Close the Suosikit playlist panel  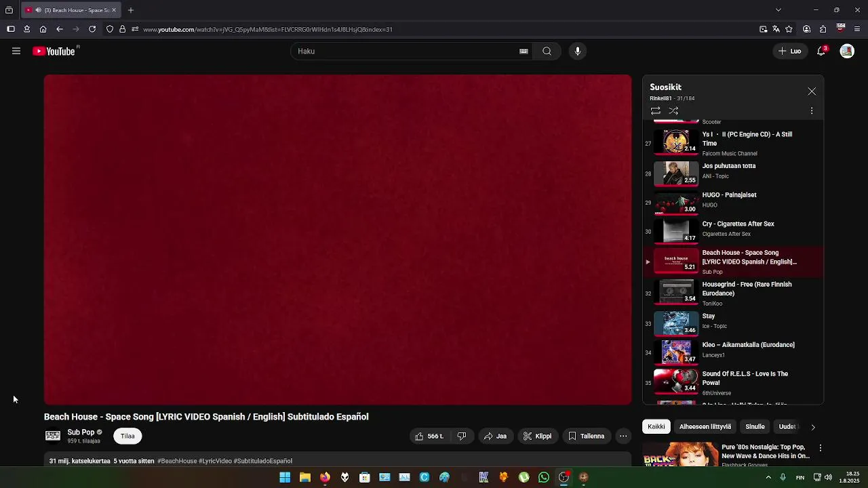(x=812, y=91)
